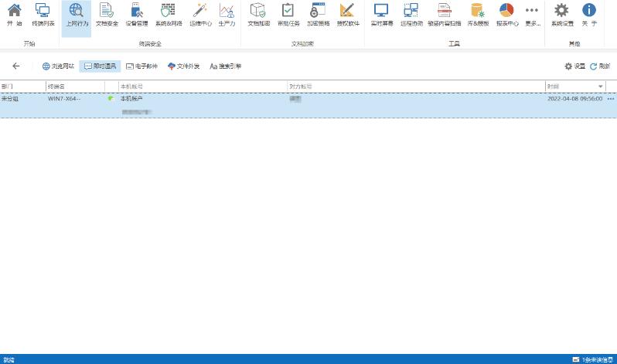Switch to the 浏览网站 tab
This screenshot has width=617, height=364.
58,66
